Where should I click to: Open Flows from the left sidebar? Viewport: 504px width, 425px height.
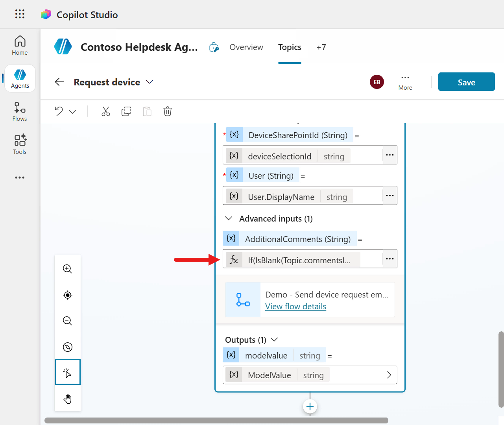(x=19, y=111)
